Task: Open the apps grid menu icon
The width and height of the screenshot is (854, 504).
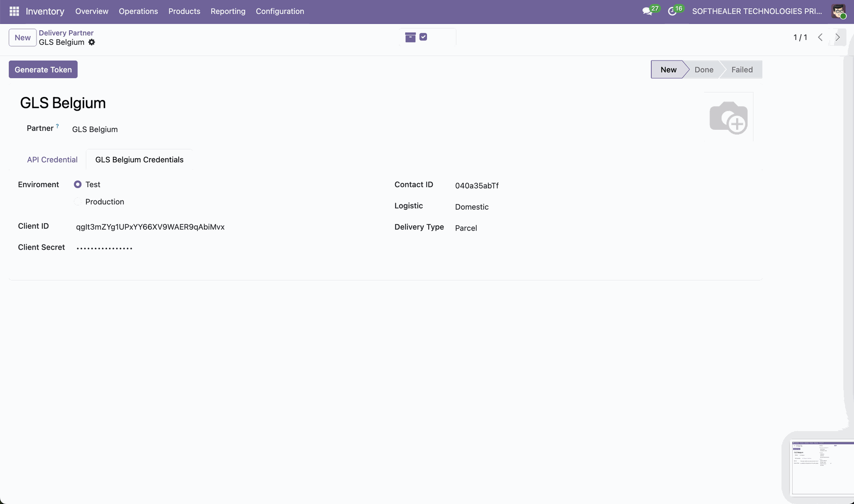Action: 14,11
